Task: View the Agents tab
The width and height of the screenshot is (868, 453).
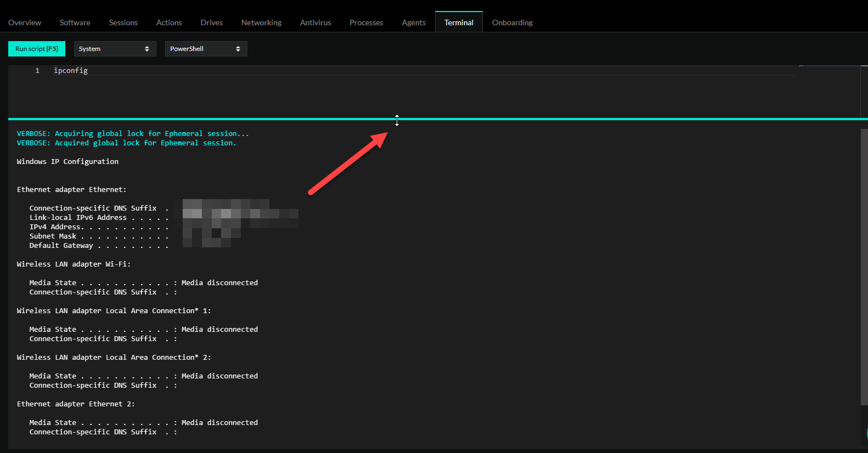Action: (x=414, y=22)
